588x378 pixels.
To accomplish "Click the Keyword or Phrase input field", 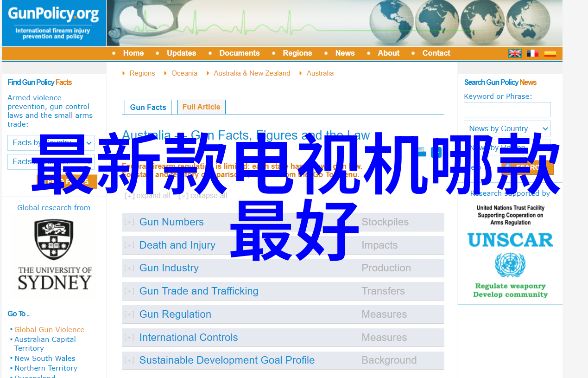I will tap(507, 110).
